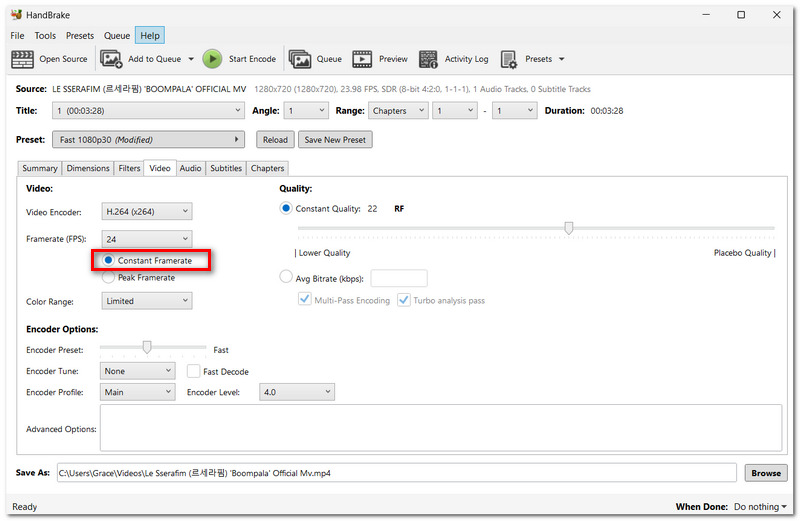Switch to the Audio tab

pyautogui.click(x=190, y=168)
